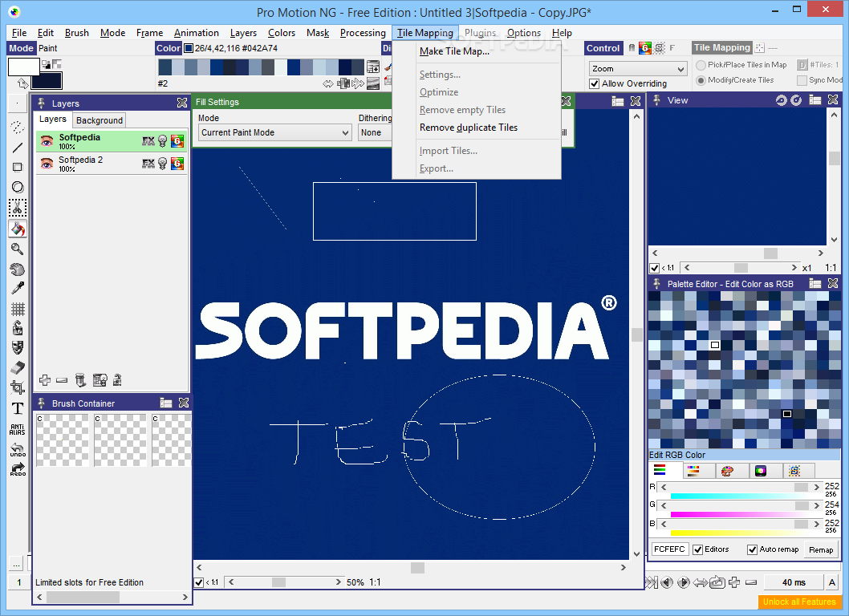Image resolution: width=849 pixels, height=616 pixels.
Task: Select the eyedropper color picker tool
Action: (18, 289)
